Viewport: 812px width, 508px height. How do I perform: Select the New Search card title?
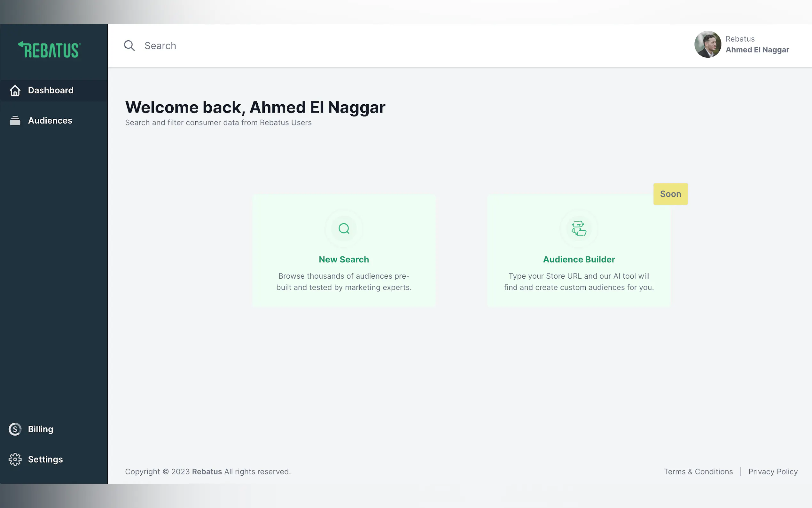coord(344,259)
